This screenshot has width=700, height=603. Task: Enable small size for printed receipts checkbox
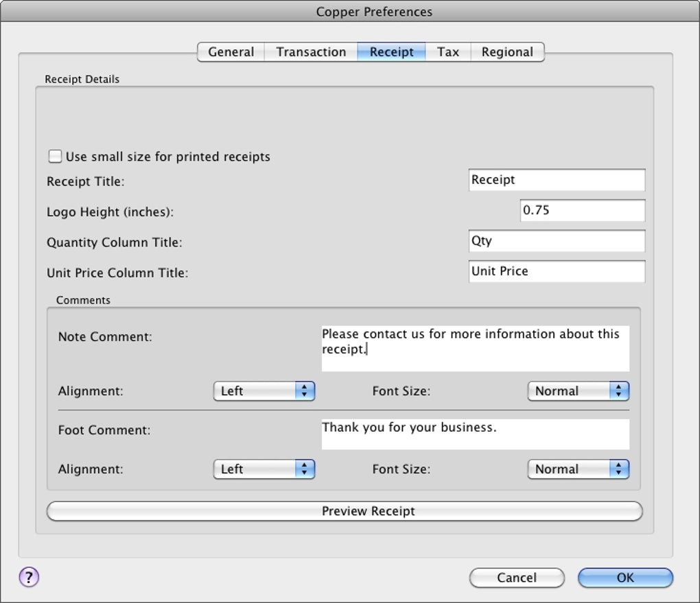(55, 157)
